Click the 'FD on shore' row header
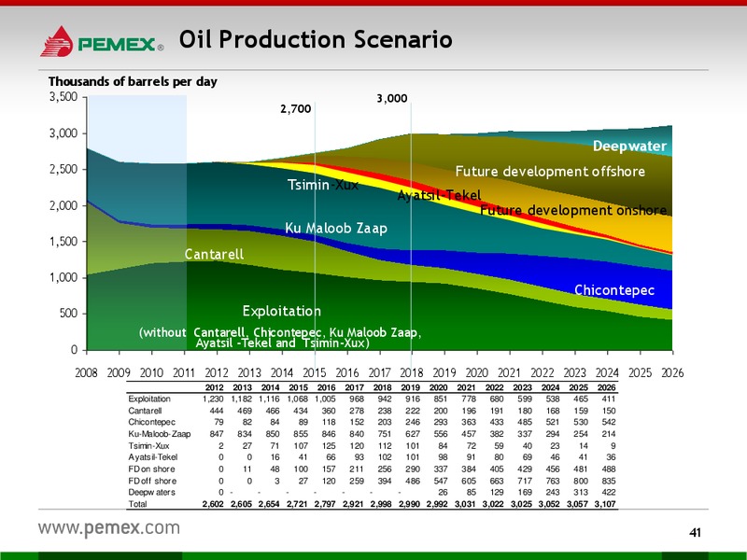The height and width of the screenshot is (560, 747). (x=151, y=469)
